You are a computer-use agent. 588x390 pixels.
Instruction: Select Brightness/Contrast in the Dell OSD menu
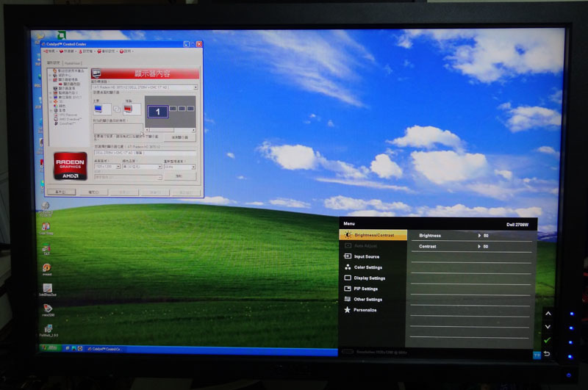pyautogui.click(x=373, y=235)
